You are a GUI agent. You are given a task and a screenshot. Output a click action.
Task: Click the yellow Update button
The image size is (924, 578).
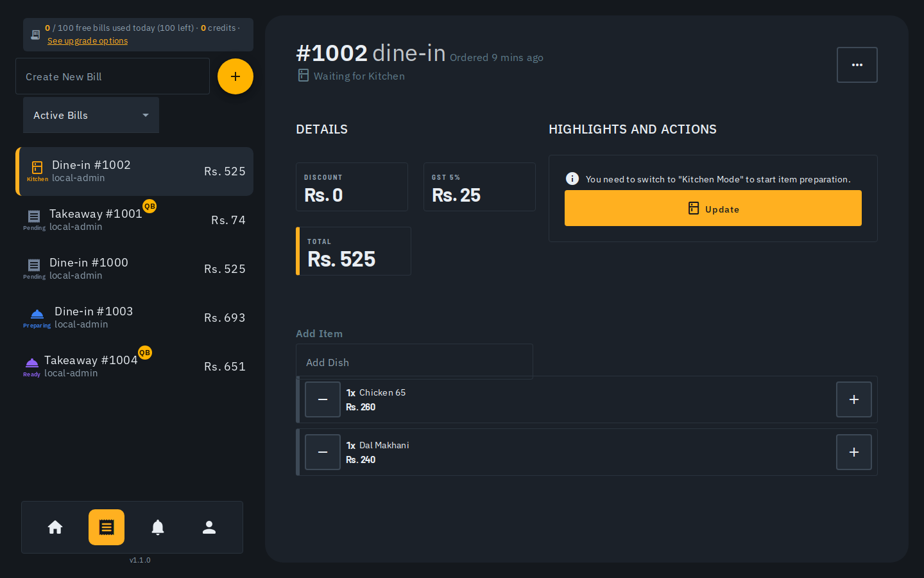(713, 208)
